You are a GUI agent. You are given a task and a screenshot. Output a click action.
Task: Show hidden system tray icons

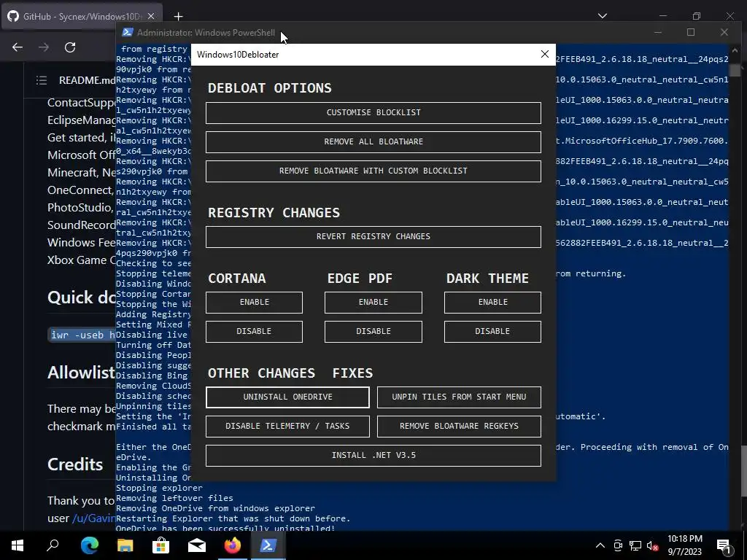[x=600, y=545]
